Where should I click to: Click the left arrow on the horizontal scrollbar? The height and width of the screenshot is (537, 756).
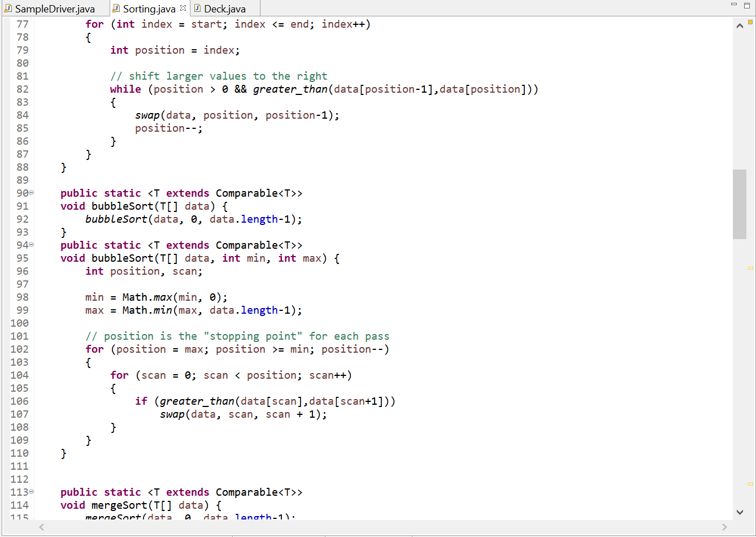(41, 527)
